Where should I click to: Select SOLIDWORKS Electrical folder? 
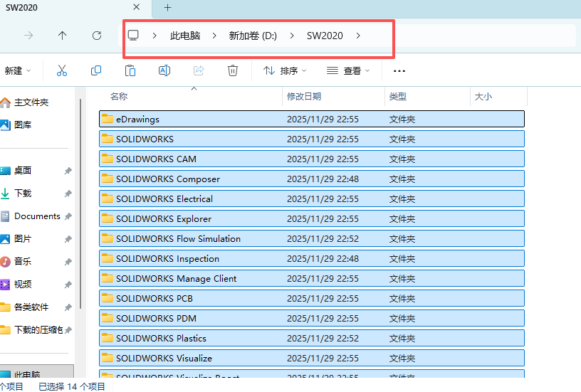(312, 198)
